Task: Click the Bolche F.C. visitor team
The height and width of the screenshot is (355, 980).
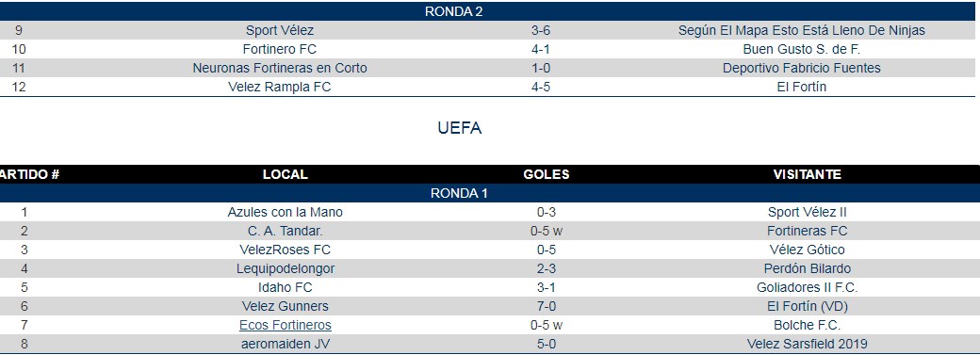Action: pyautogui.click(x=807, y=325)
